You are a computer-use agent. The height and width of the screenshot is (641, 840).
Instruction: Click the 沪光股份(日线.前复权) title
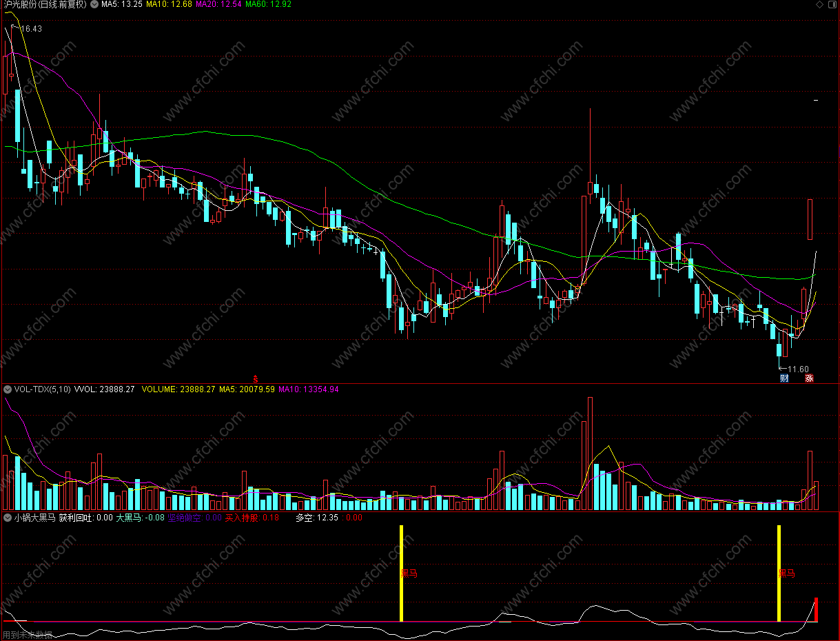[45, 4]
